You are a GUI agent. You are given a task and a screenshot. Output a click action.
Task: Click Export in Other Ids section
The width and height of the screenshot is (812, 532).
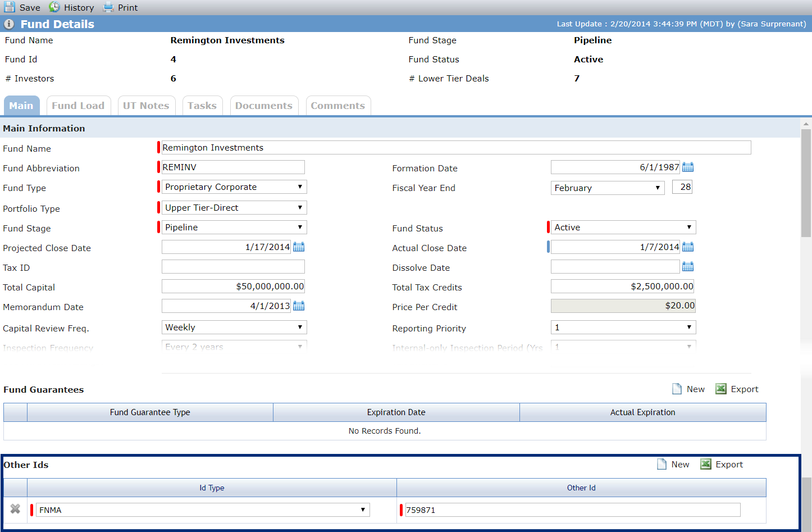tap(729, 465)
